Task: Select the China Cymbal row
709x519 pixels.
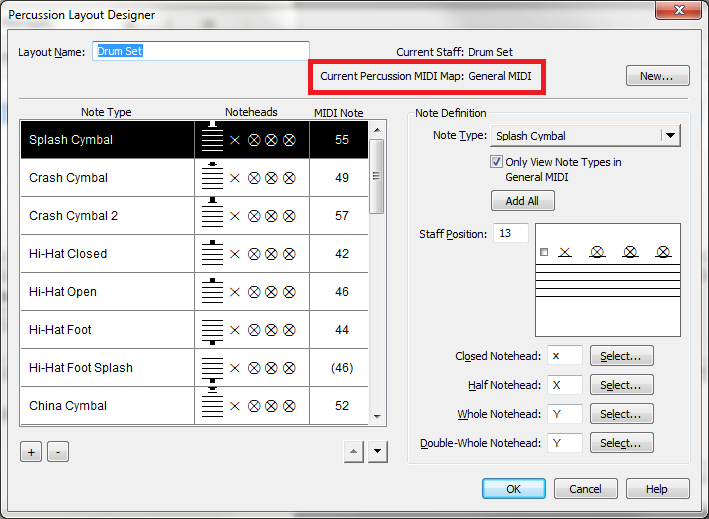Action: (x=108, y=406)
